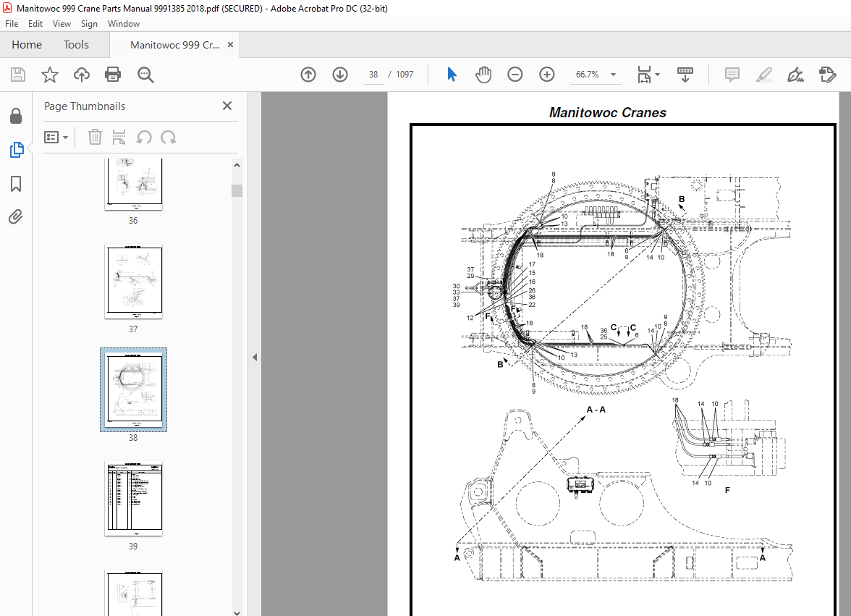This screenshot has width=851, height=616.
Task: Click the page number input field
Action: point(373,75)
